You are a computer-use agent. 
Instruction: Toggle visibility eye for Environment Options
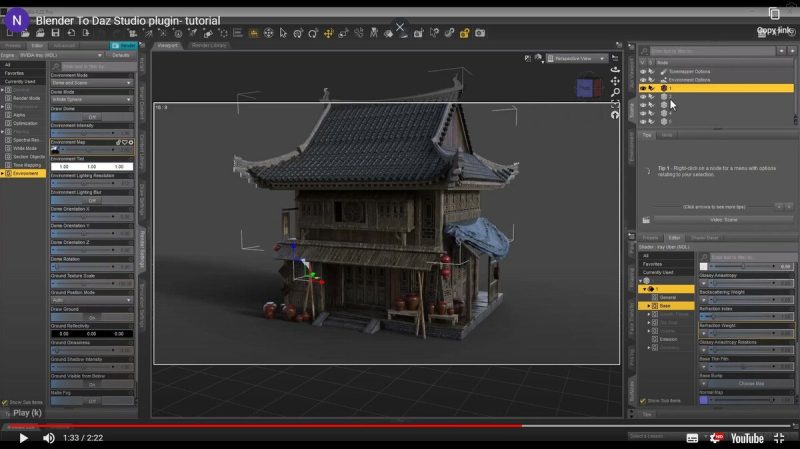[x=643, y=80]
